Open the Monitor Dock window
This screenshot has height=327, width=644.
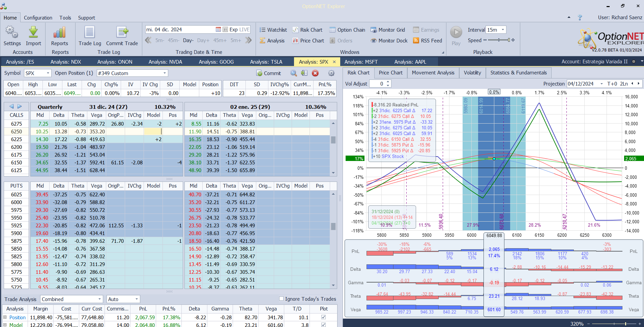[x=389, y=40]
